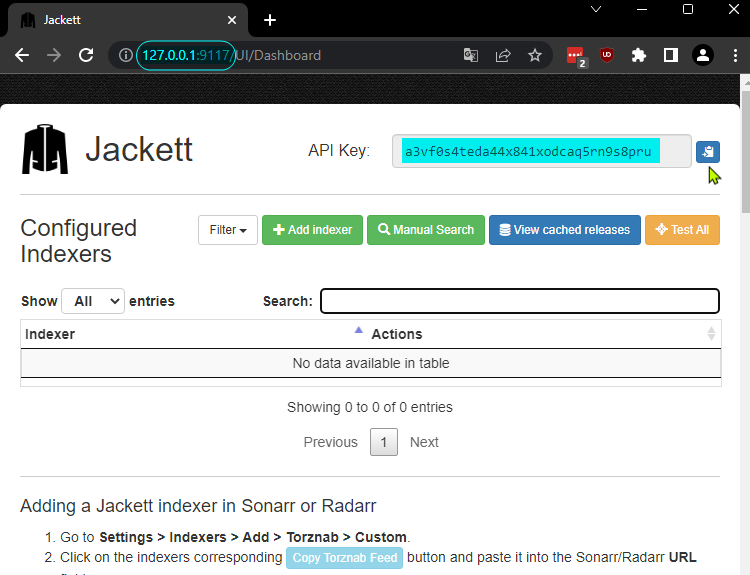Click the browser forward arrow

coord(54,55)
